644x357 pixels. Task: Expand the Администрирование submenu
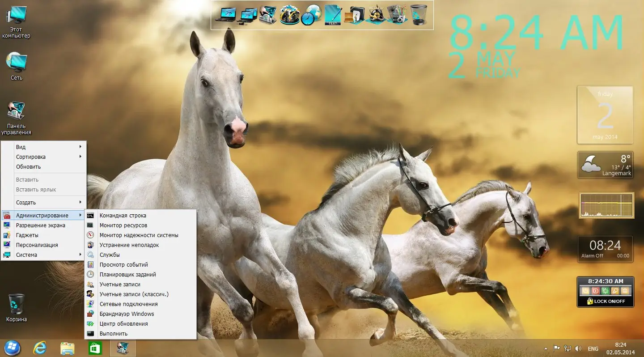pos(43,215)
